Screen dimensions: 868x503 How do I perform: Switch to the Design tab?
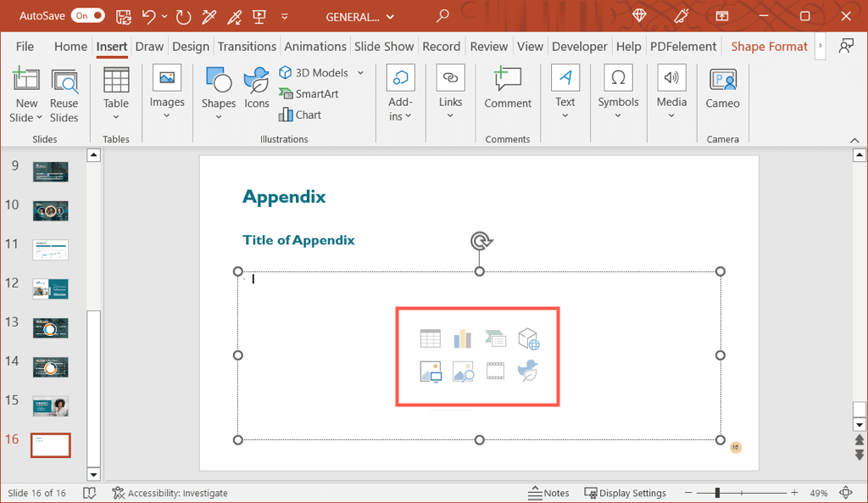coord(191,47)
